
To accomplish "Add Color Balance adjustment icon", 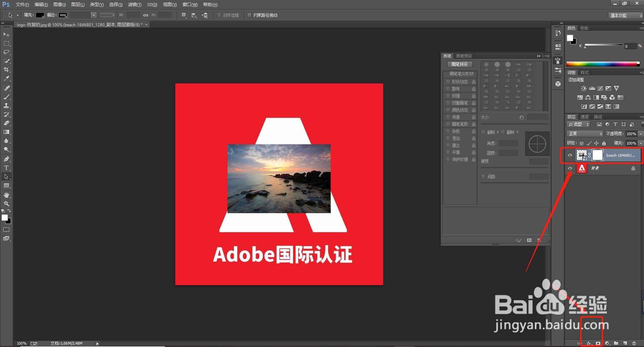I will (x=588, y=98).
